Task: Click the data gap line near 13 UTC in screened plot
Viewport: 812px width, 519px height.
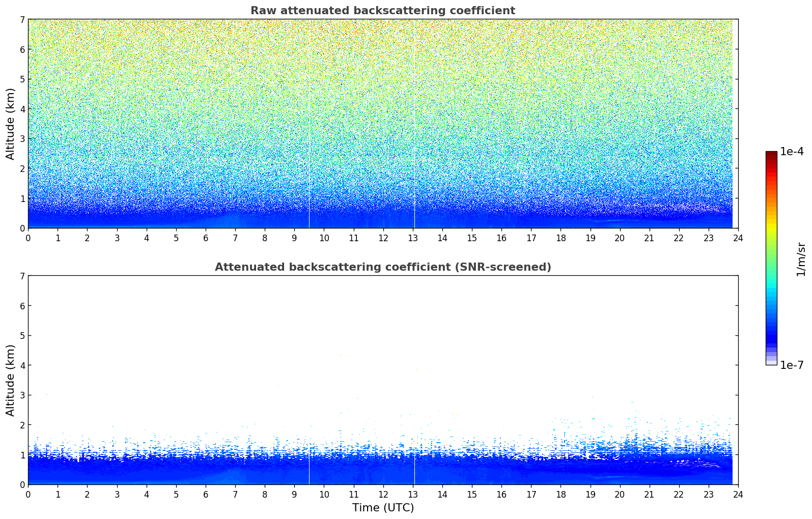Action: [414, 466]
